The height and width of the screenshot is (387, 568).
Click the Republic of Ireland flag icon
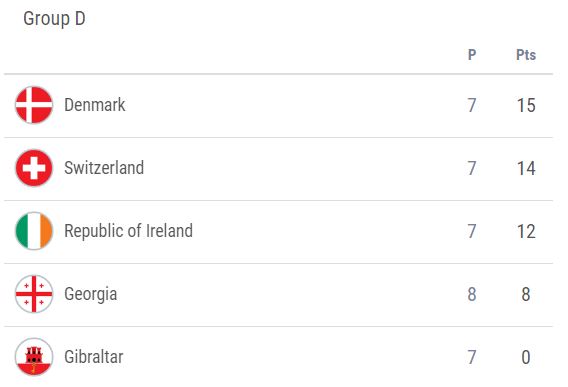pos(34,231)
